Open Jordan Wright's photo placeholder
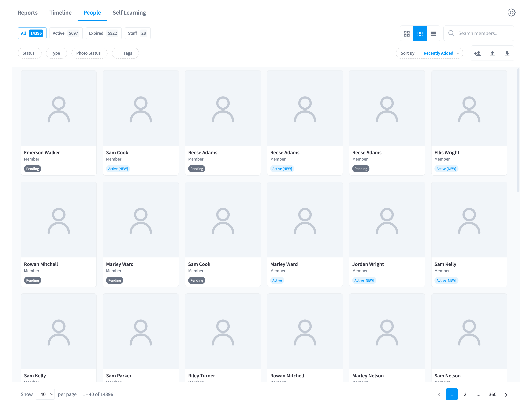Image resolution: width=532 pixels, height=406 pixels. coord(387,220)
